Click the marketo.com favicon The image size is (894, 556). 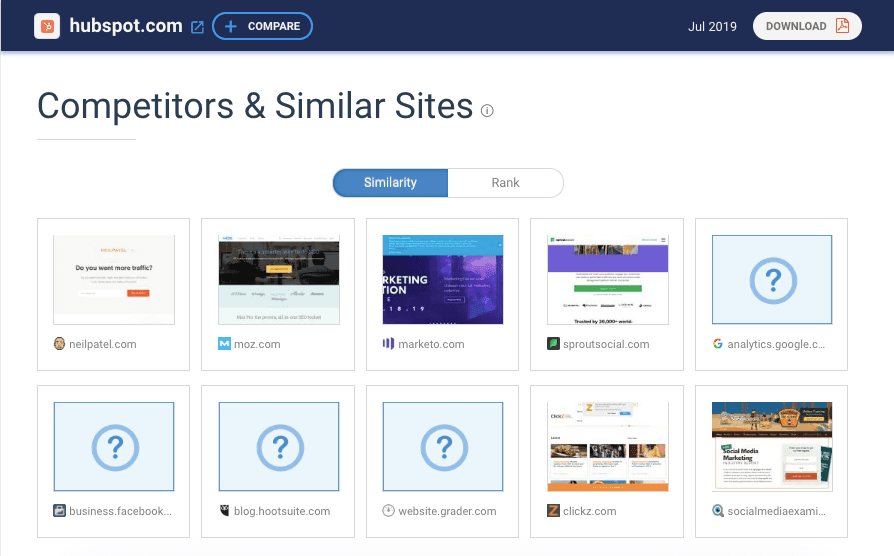tap(388, 344)
